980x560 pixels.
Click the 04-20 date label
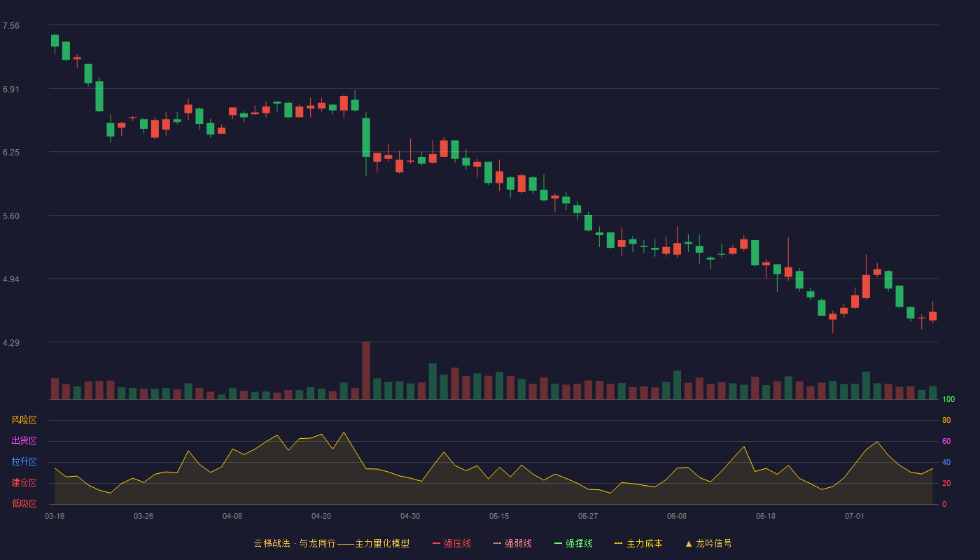coord(321,516)
